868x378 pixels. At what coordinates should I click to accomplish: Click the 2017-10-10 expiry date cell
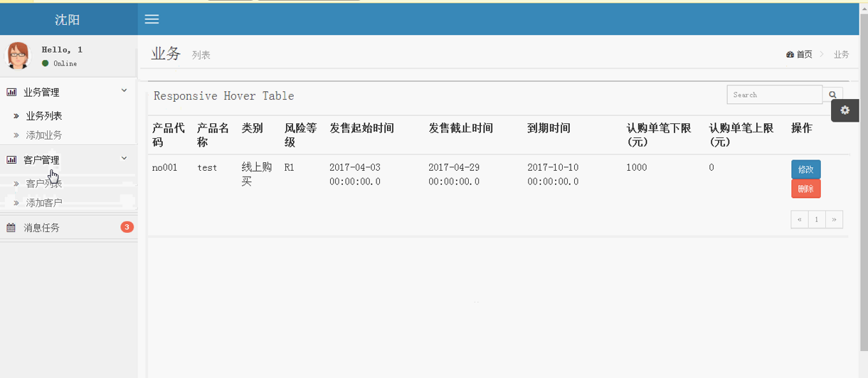pos(553,174)
